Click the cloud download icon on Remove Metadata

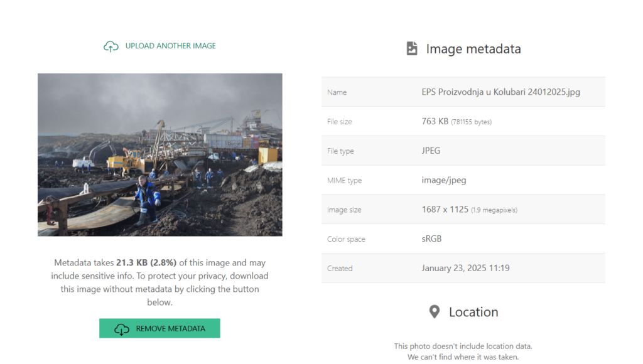[x=122, y=329]
